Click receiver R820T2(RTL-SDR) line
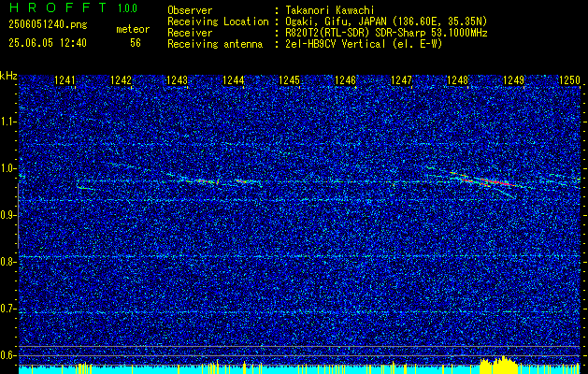Screen dimensions: 588x374 click(387, 33)
